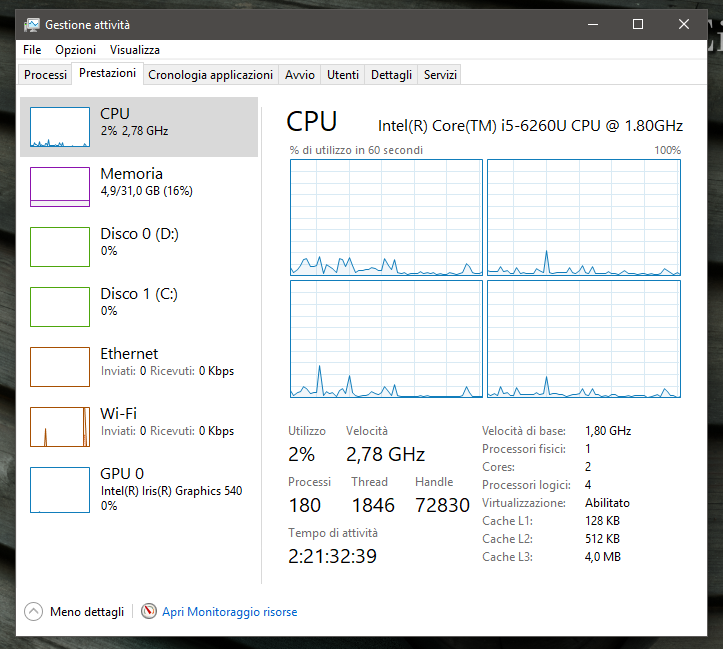Click the 2,78 GHz Velocità value
The width and height of the screenshot is (723, 649).
click(385, 454)
